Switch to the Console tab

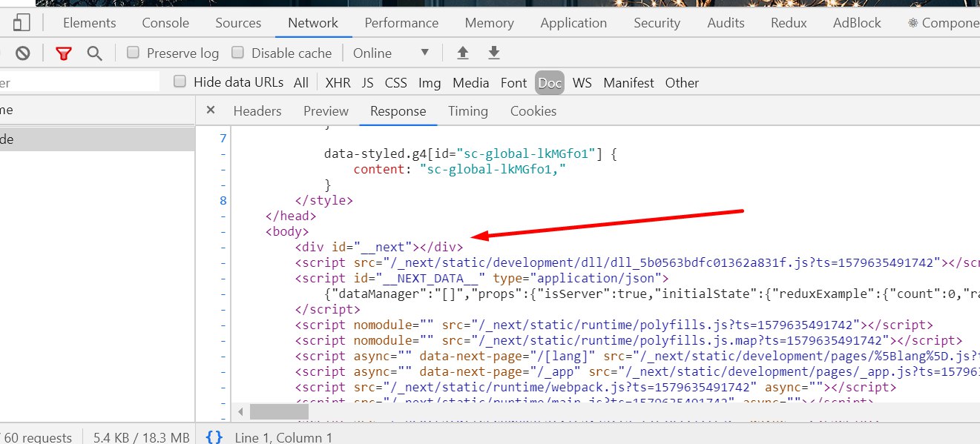(x=165, y=23)
